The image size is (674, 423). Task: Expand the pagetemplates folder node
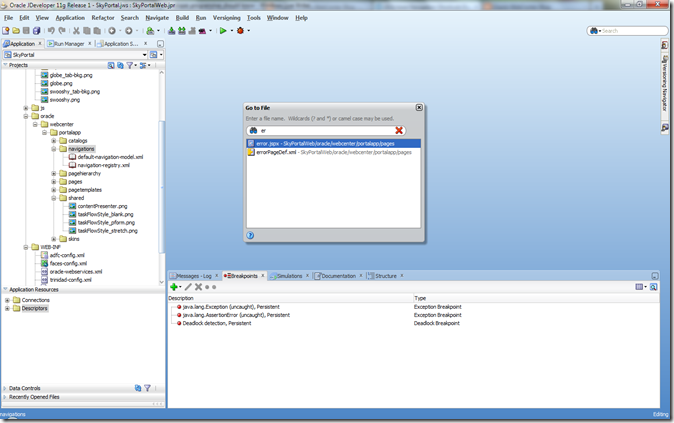(x=54, y=190)
